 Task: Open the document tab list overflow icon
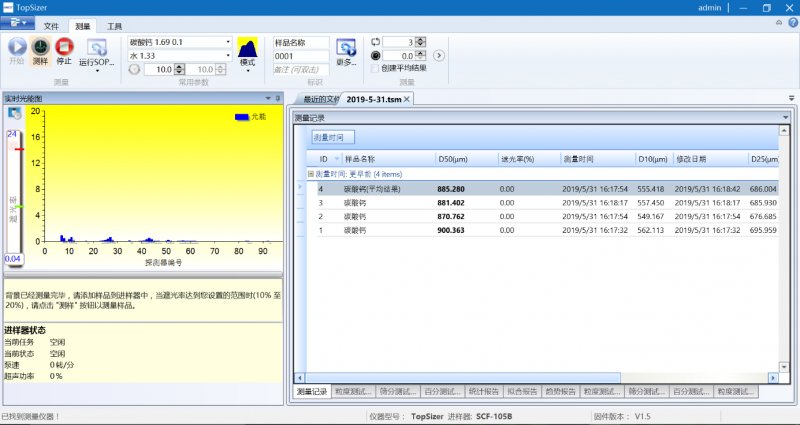791,98
